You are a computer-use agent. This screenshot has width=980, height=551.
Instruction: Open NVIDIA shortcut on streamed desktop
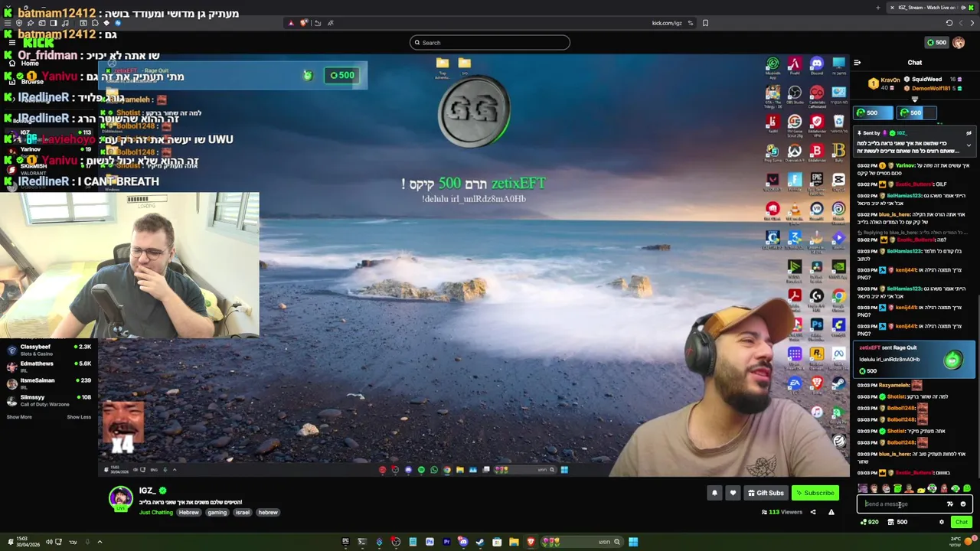click(839, 266)
